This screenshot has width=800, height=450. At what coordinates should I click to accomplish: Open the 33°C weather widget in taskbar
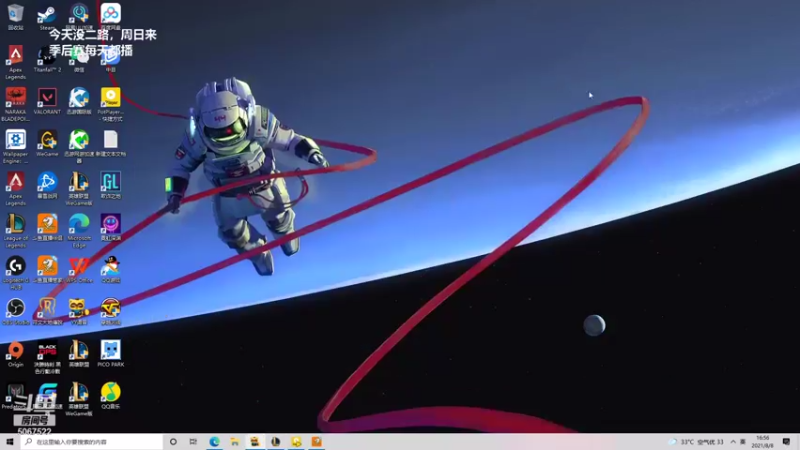point(697,442)
